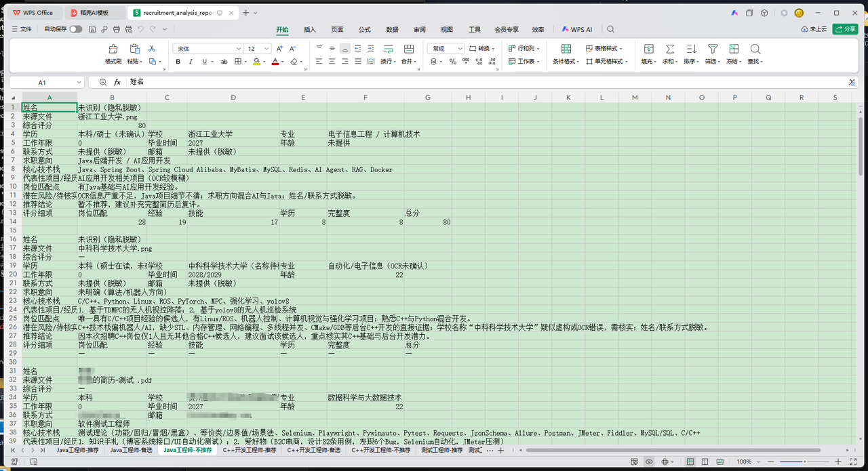Open the View (视图) ribbon tab

[x=447, y=30]
